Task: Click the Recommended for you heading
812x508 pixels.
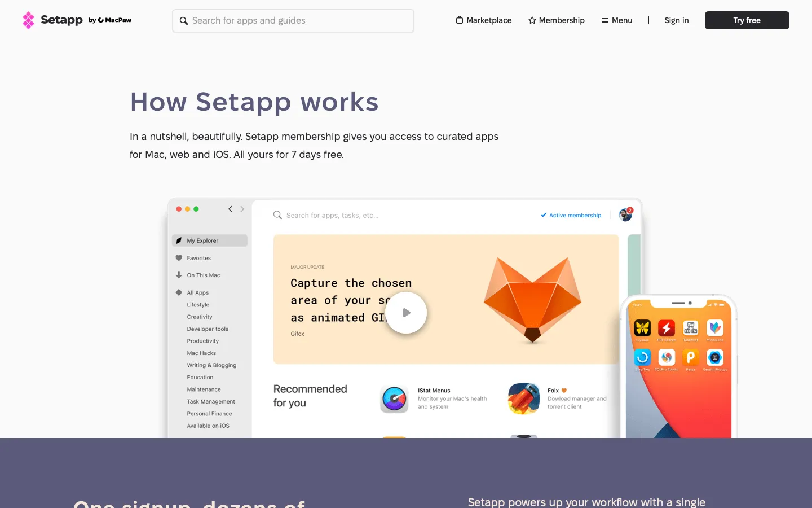Action: tap(310, 396)
